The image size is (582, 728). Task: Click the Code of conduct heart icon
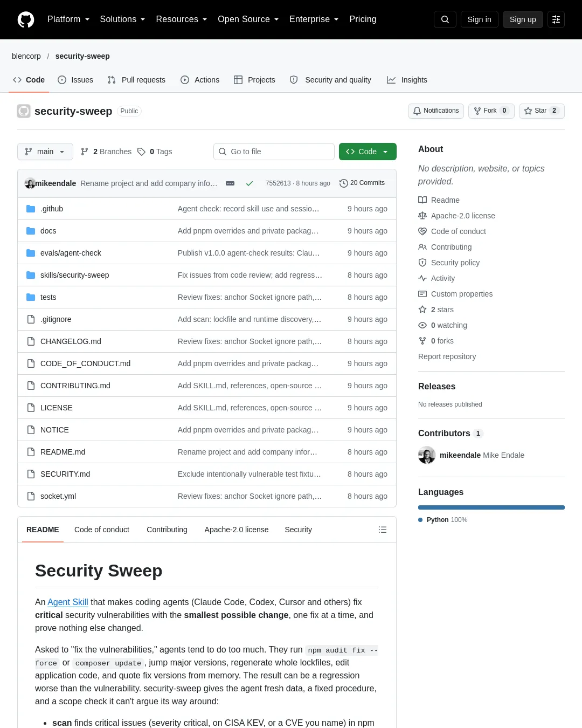pyautogui.click(x=422, y=231)
